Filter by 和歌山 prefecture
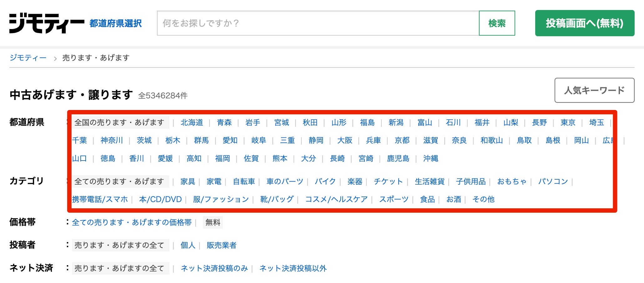Viewport: 644px width, 283px height. [492, 141]
